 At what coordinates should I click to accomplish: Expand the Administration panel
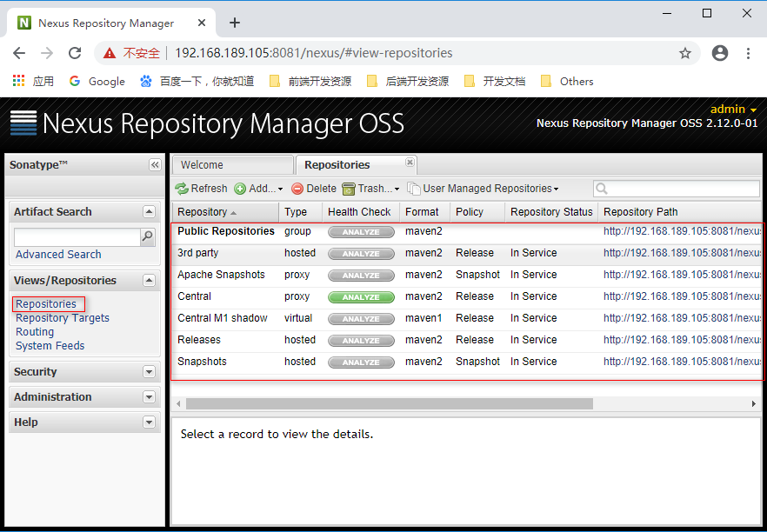tap(149, 397)
